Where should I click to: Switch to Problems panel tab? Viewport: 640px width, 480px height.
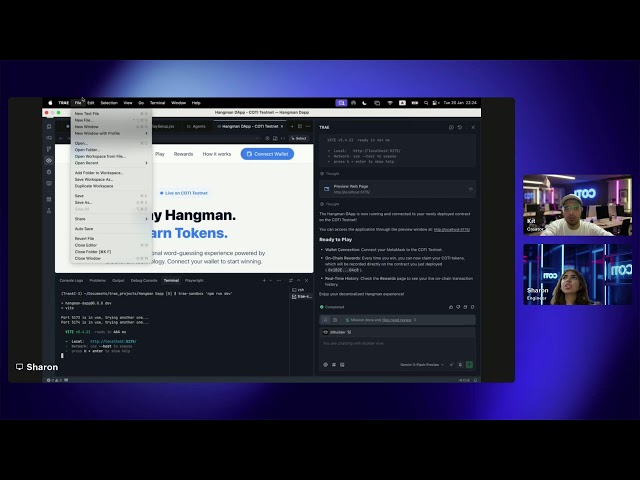click(98, 280)
